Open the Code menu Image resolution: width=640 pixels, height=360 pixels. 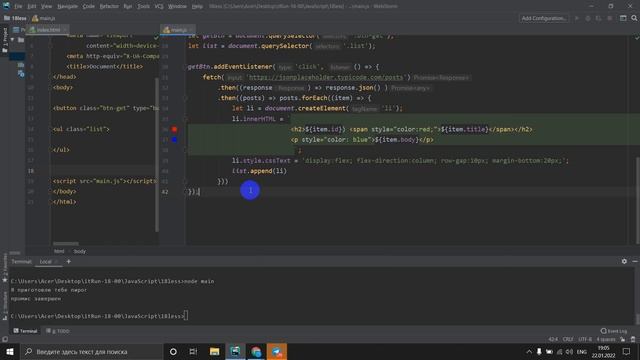(89, 7)
